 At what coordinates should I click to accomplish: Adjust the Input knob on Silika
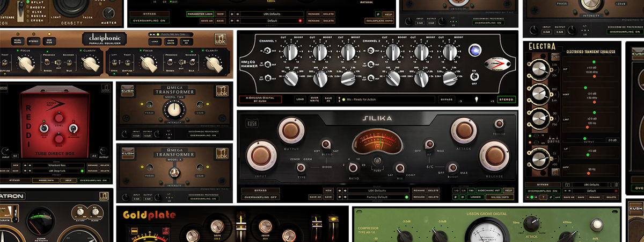pyautogui.click(x=261, y=156)
